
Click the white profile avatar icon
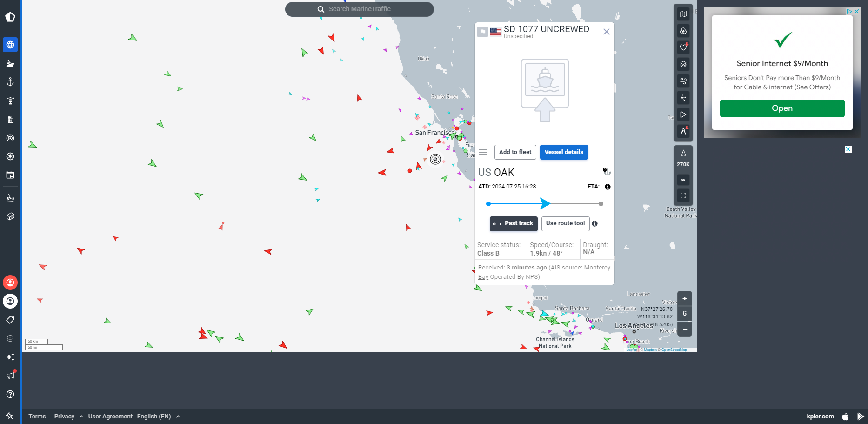(10, 301)
